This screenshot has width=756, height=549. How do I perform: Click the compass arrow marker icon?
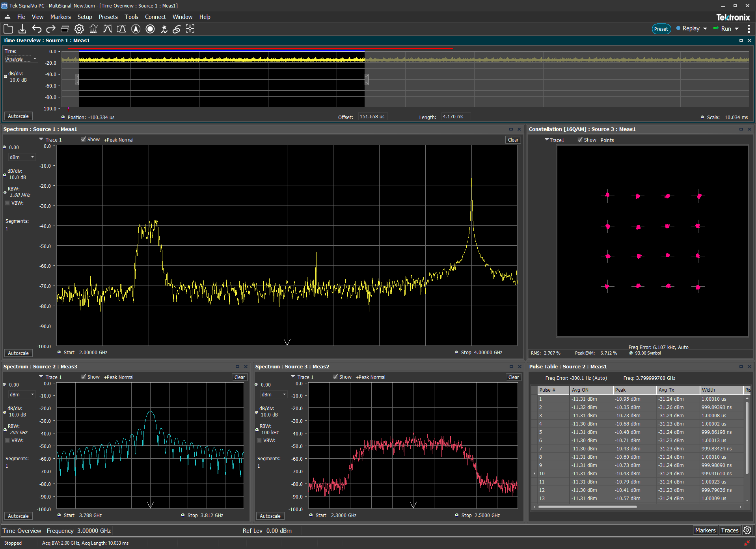(x=136, y=29)
